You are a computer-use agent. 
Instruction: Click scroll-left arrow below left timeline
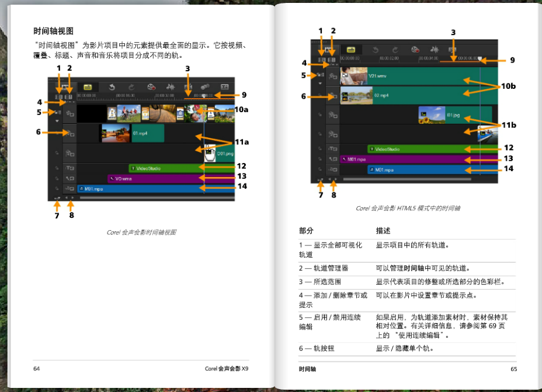click(x=66, y=198)
